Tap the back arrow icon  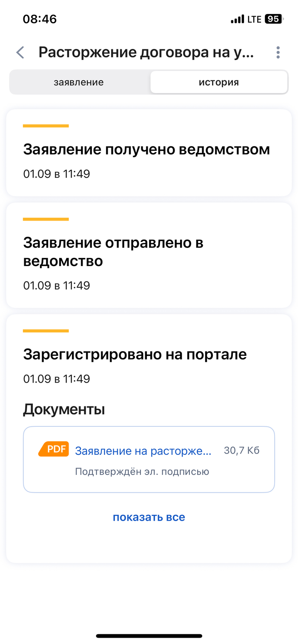(20, 53)
